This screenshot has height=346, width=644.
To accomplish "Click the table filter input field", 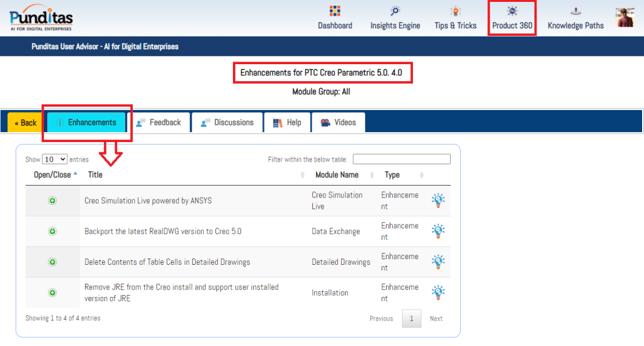I will pos(402,159).
